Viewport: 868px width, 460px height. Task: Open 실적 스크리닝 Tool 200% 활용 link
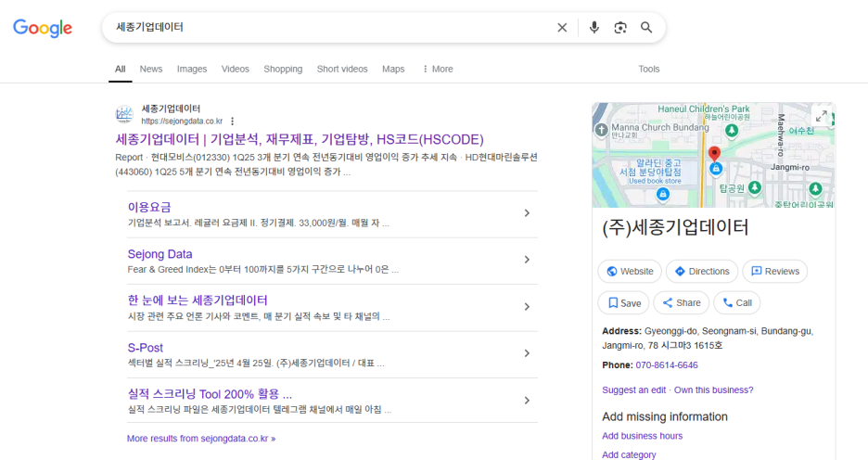210,394
